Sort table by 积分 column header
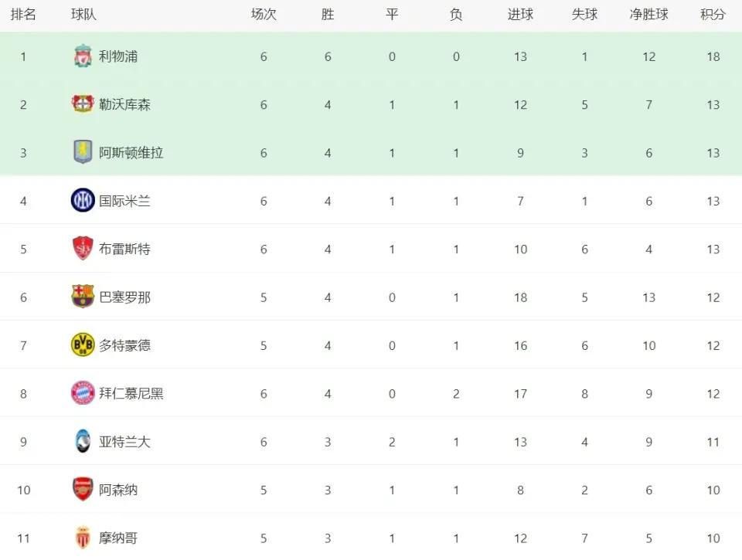742x560 pixels. point(713,14)
